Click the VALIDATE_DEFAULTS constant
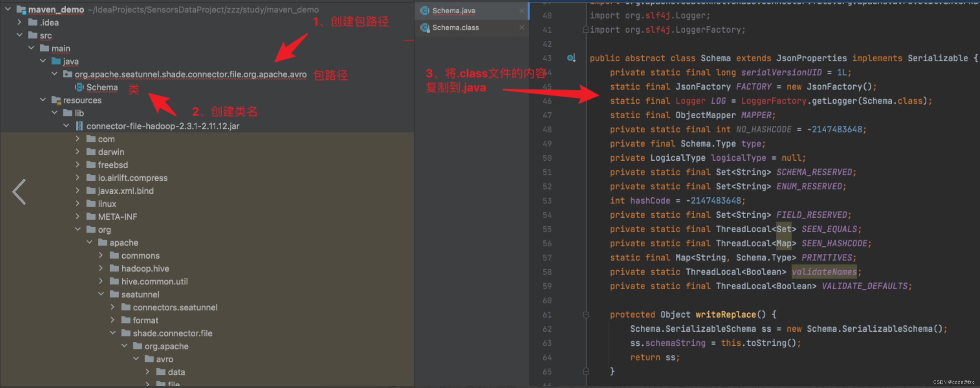The height and width of the screenshot is (388, 980). click(x=865, y=286)
